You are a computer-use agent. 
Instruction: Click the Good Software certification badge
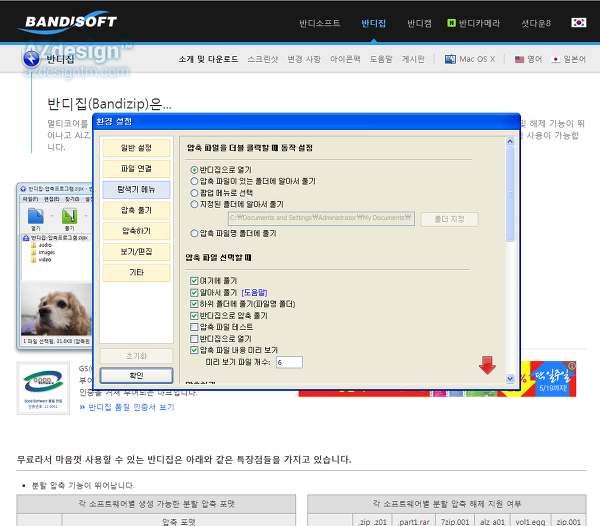[x=43, y=388]
